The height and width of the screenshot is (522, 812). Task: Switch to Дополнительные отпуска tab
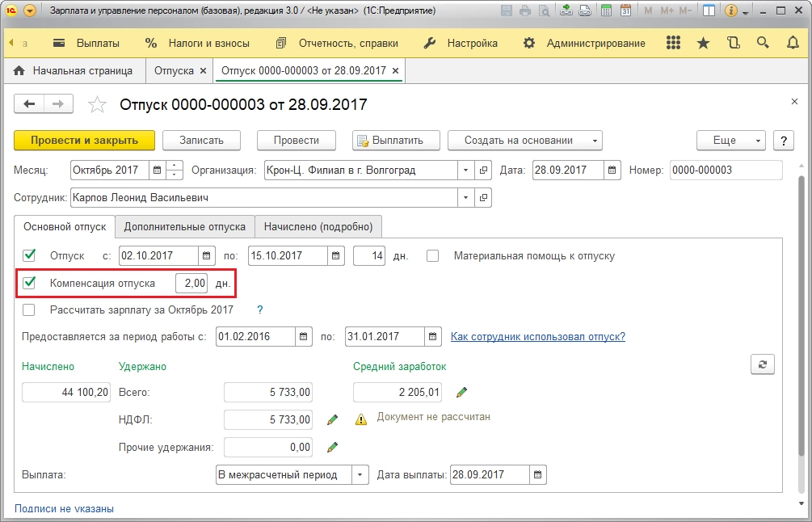click(x=185, y=227)
